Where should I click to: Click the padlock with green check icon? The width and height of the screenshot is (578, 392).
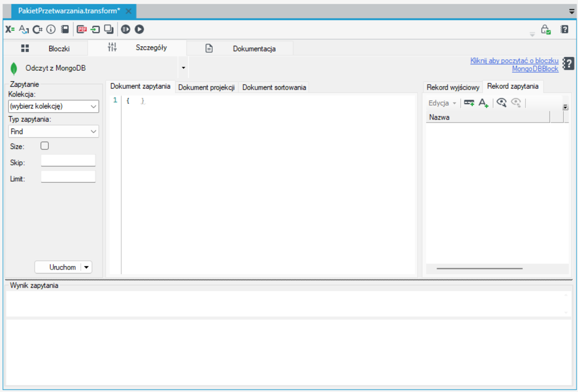pos(546,29)
